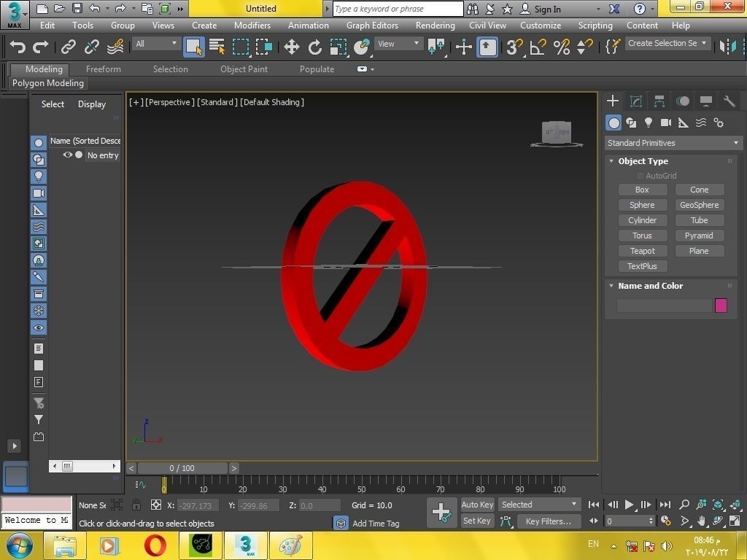
Task: Open the viewport [+] menu
Action: [136, 102]
